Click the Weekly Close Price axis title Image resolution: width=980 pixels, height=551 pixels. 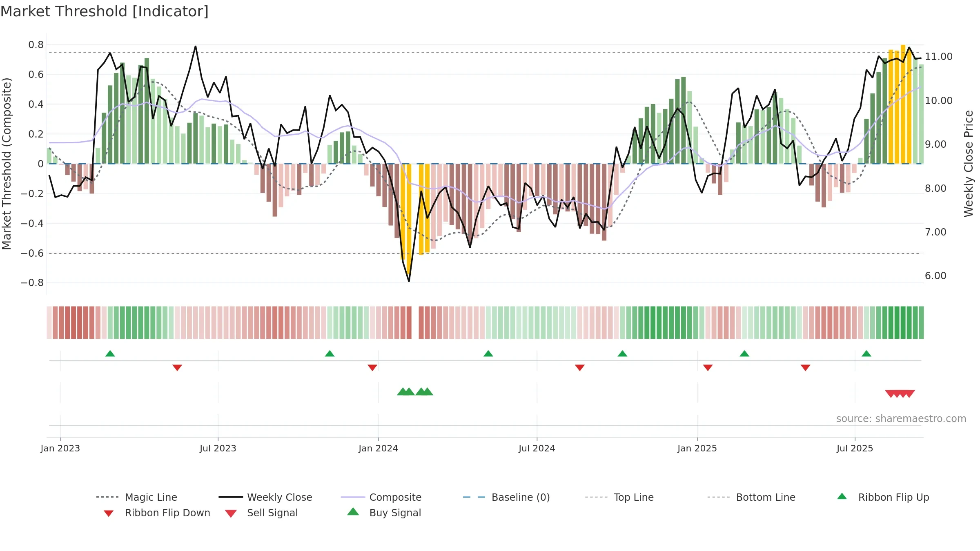click(x=969, y=163)
